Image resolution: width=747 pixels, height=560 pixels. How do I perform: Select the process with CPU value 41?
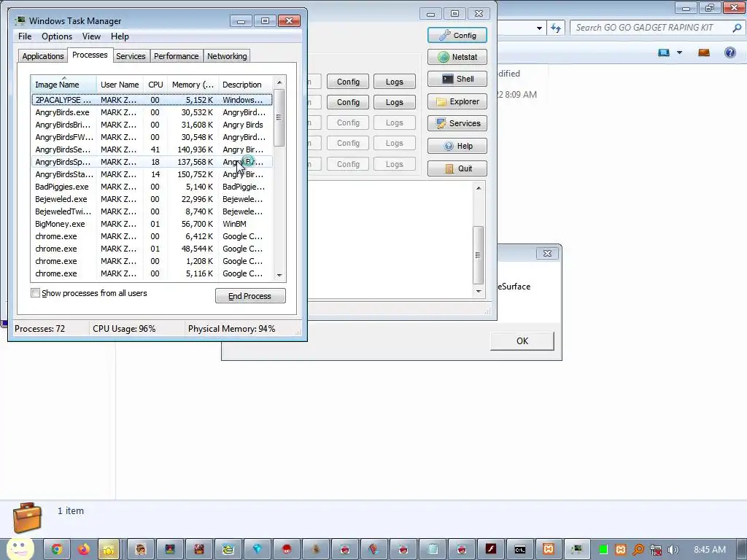coord(152,149)
